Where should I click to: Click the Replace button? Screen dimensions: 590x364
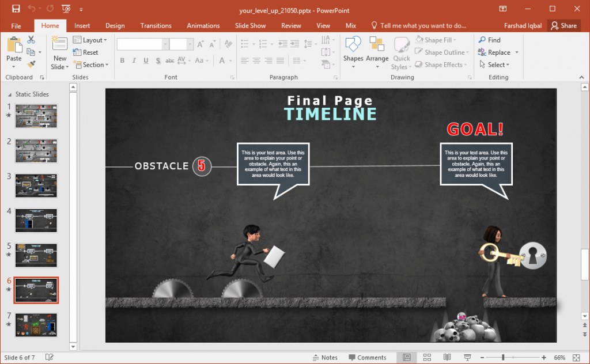[x=497, y=52]
